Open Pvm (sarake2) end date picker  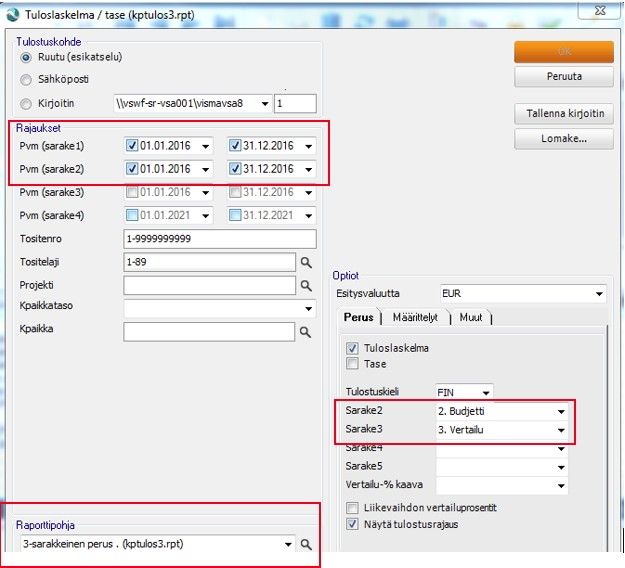pos(309,169)
